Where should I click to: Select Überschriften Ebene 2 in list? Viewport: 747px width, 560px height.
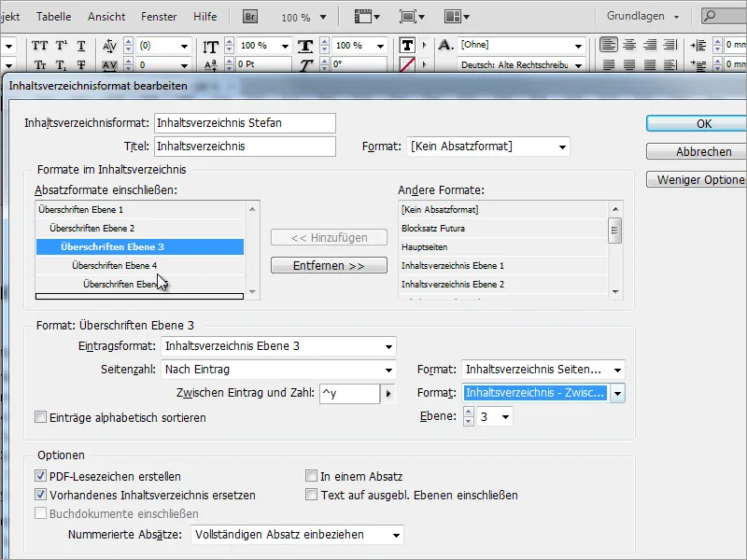(139, 228)
